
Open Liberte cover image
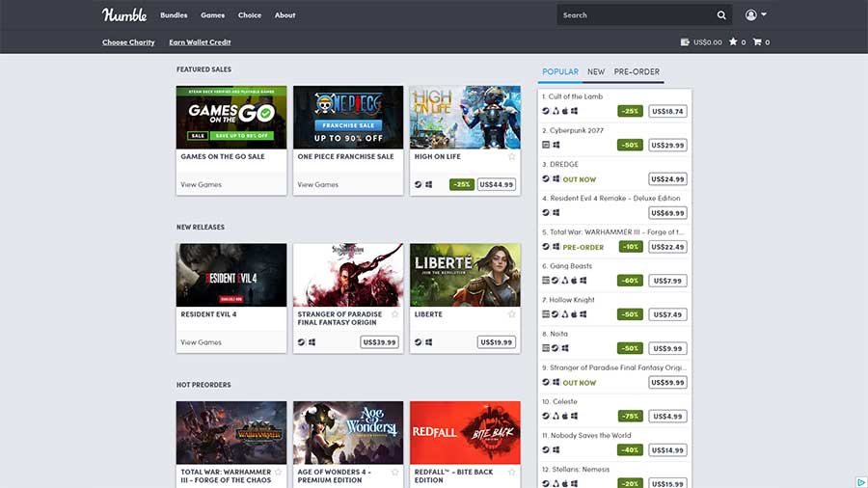point(465,275)
